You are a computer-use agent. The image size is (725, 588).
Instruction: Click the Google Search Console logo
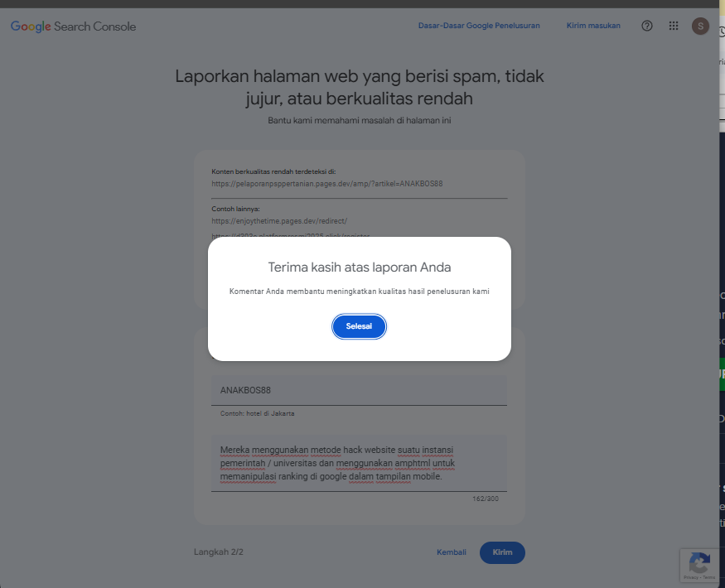73,27
